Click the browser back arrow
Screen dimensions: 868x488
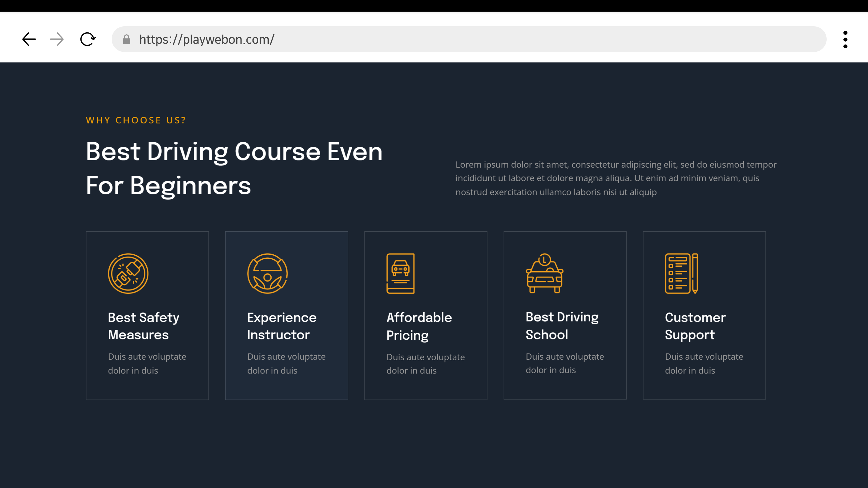[x=29, y=39]
